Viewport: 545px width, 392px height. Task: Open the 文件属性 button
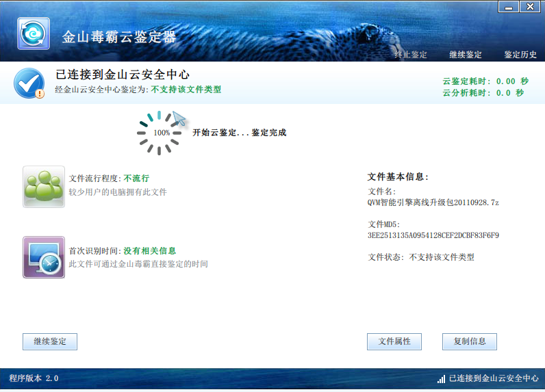[394, 341]
